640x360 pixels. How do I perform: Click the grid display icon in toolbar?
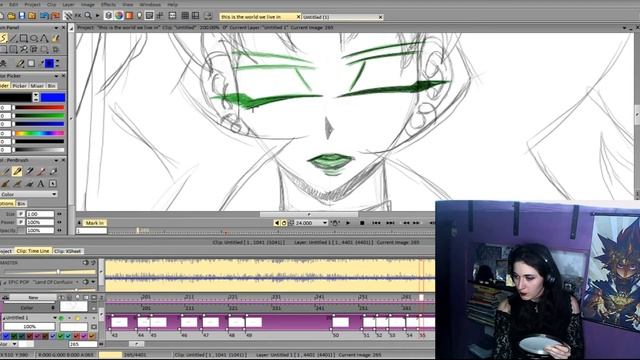[x=185, y=16]
